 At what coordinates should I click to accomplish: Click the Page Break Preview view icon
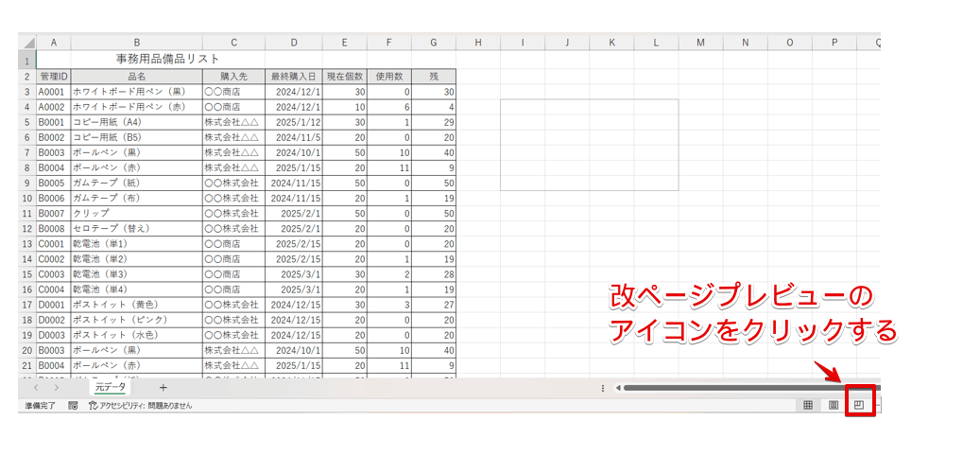tap(859, 405)
